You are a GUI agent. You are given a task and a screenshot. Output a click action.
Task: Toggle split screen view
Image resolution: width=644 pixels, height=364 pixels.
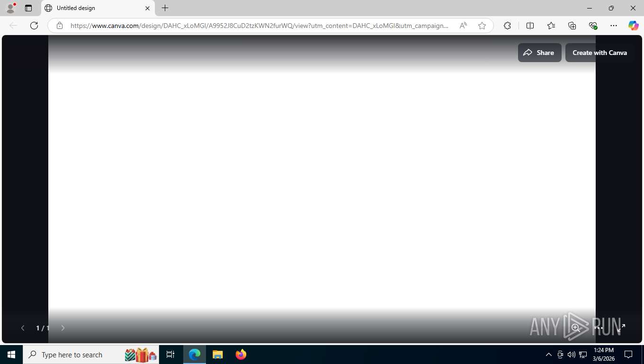click(x=530, y=26)
